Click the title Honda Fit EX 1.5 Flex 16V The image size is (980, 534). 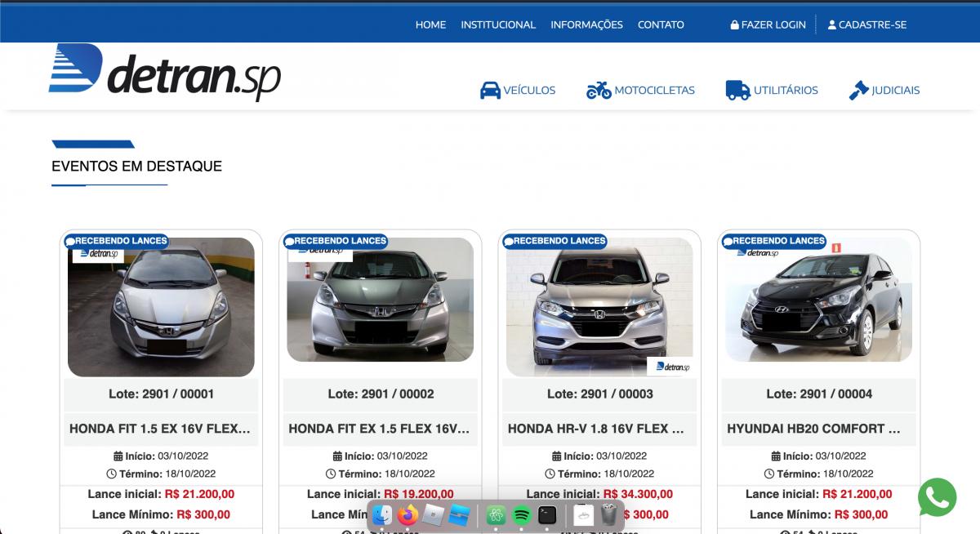pyautogui.click(x=381, y=429)
